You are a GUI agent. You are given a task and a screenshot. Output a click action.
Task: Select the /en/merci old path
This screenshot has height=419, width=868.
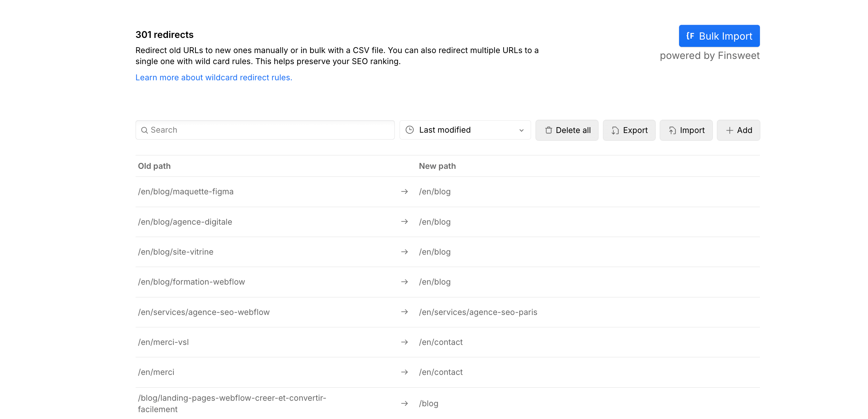[x=156, y=372]
